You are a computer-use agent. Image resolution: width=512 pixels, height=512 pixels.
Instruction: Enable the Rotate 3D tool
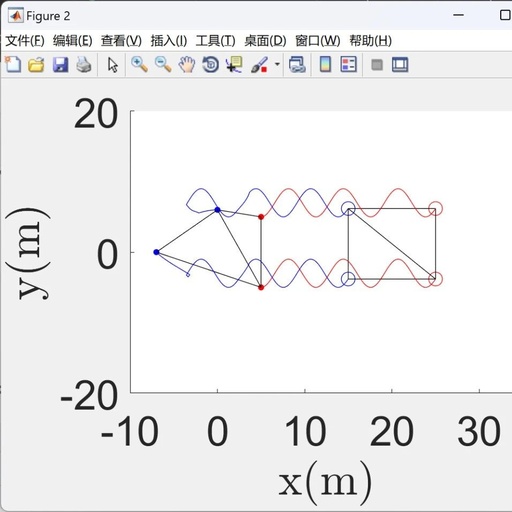(211, 64)
